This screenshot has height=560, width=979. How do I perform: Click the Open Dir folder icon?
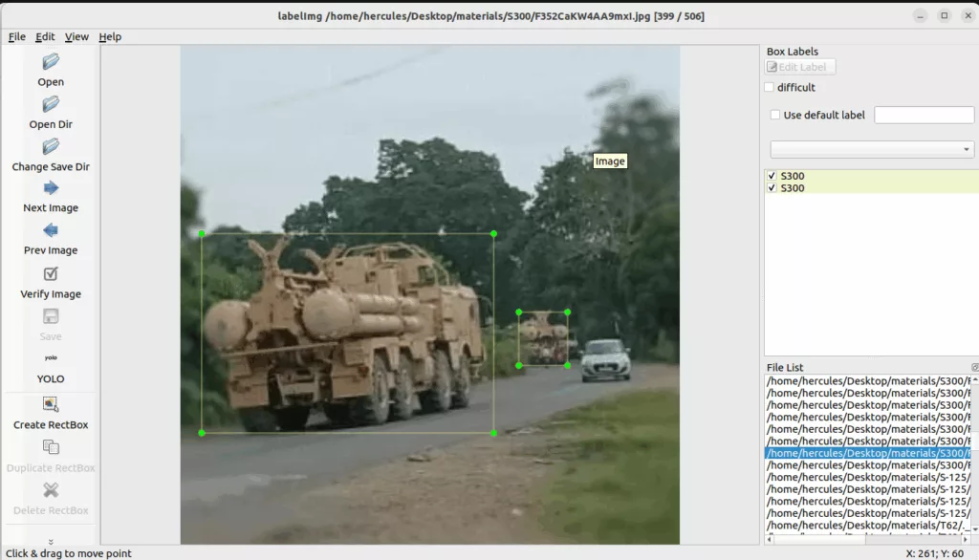(51, 104)
